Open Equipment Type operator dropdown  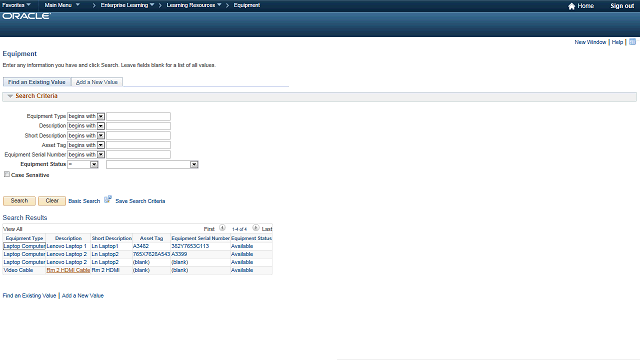click(x=101, y=116)
